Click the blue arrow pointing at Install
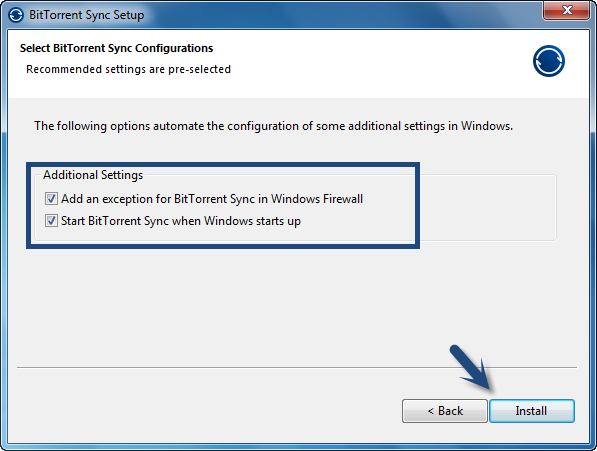Image resolution: width=597 pixels, height=451 pixels. 471,368
